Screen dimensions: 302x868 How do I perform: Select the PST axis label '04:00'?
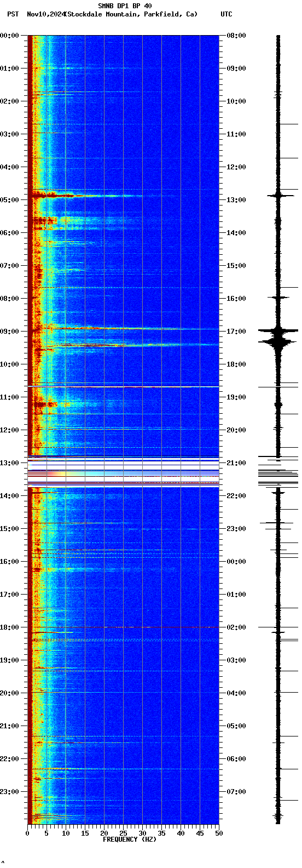9,167
